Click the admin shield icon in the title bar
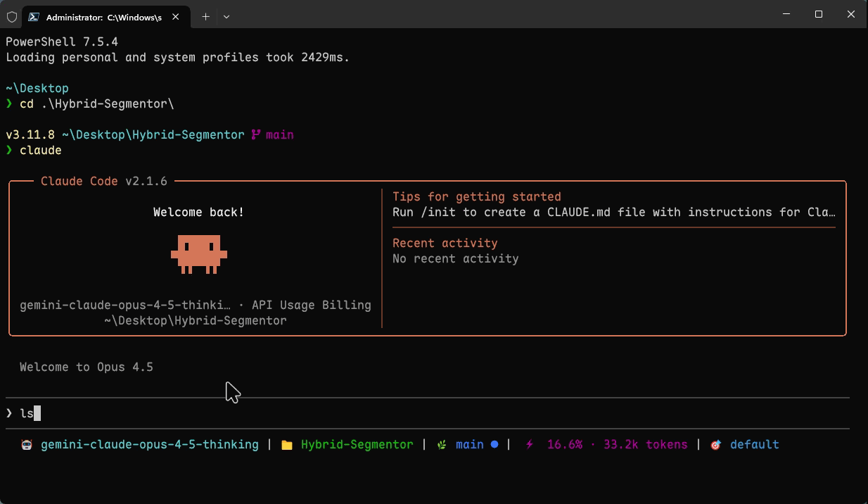868x504 pixels. coord(12,16)
